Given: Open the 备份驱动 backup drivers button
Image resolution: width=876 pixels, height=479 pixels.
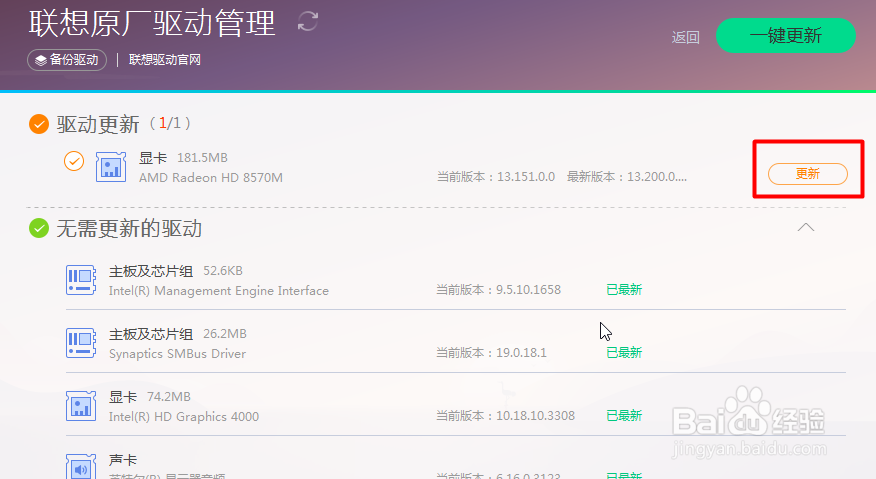Looking at the screenshot, I should [67, 60].
